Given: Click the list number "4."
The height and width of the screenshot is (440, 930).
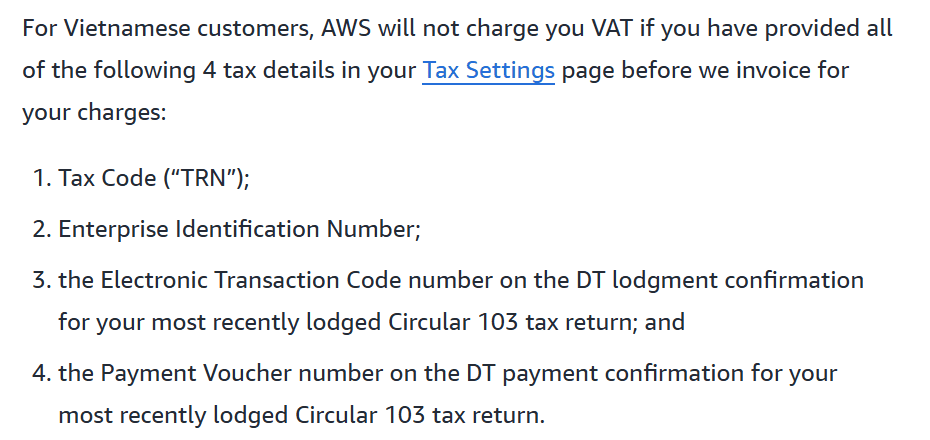Looking at the screenshot, I should pyautogui.click(x=40, y=373).
